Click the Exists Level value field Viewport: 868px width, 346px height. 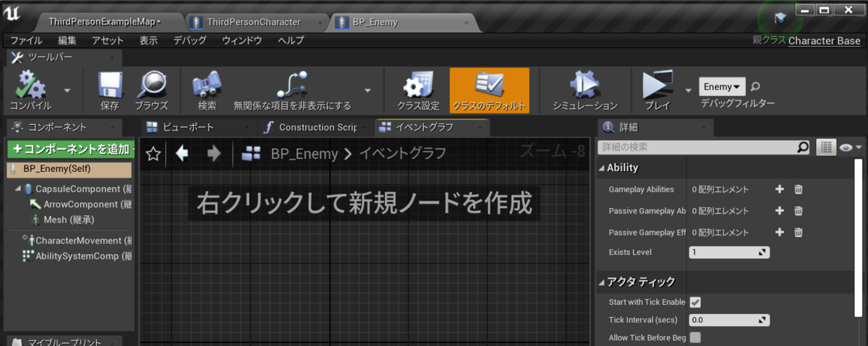coord(729,253)
